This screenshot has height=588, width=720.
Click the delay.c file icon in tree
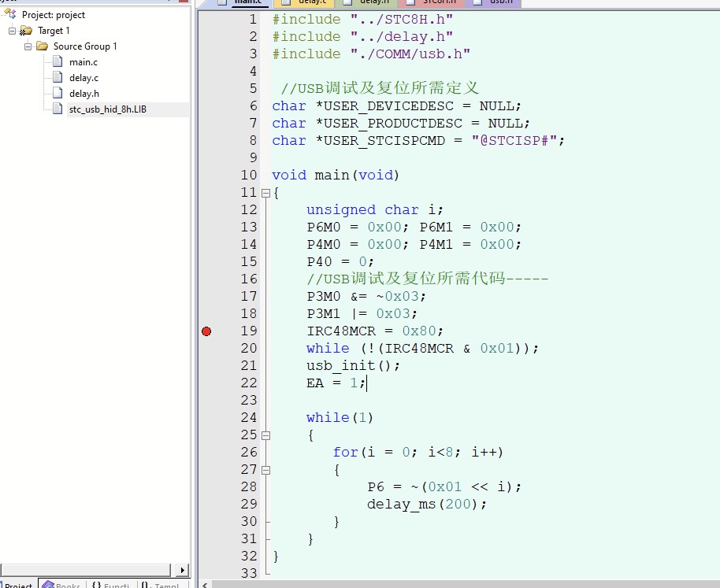[58, 77]
